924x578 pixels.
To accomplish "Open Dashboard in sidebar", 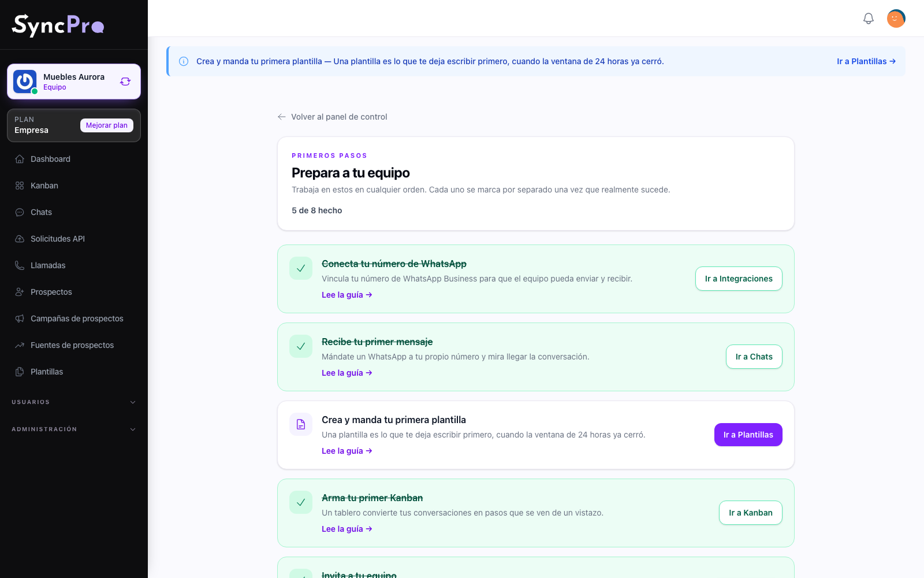I will pos(74,159).
